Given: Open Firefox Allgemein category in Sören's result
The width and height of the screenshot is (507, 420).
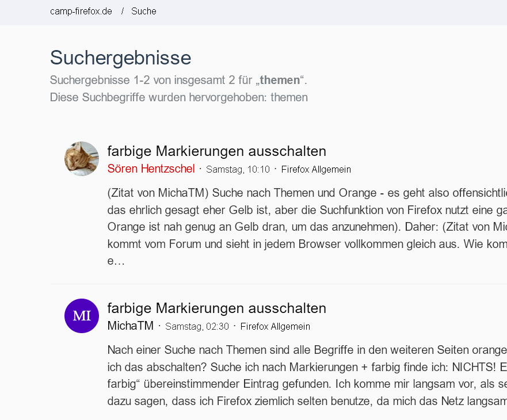Looking at the screenshot, I should point(316,170).
